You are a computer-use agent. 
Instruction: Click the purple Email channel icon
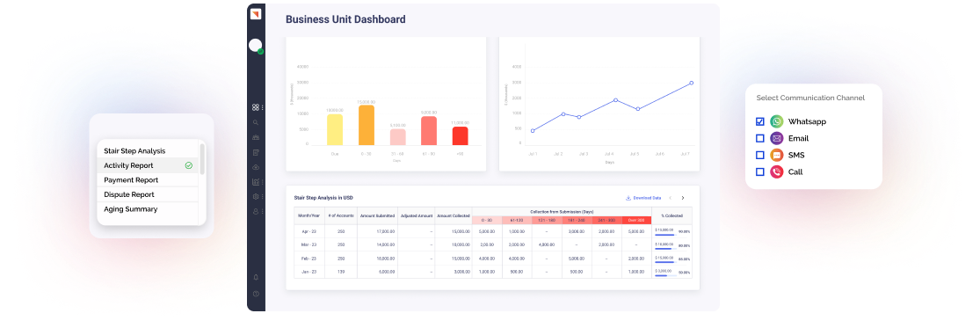click(776, 138)
